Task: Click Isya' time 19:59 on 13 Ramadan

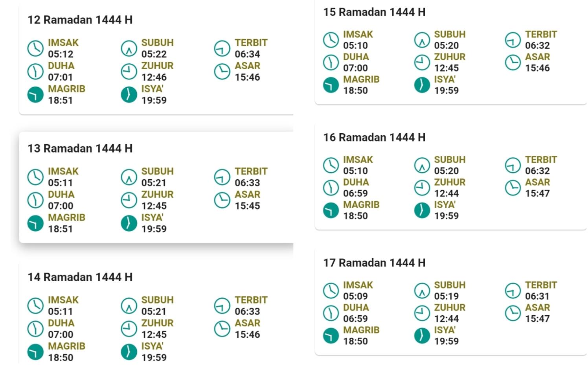Action: coord(154,229)
